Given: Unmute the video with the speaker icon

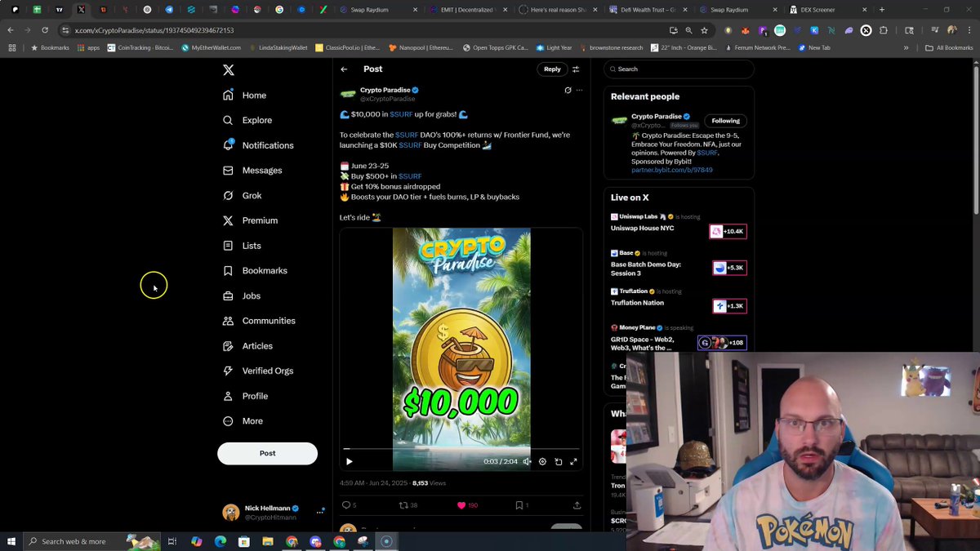Looking at the screenshot, I should 527,461.
